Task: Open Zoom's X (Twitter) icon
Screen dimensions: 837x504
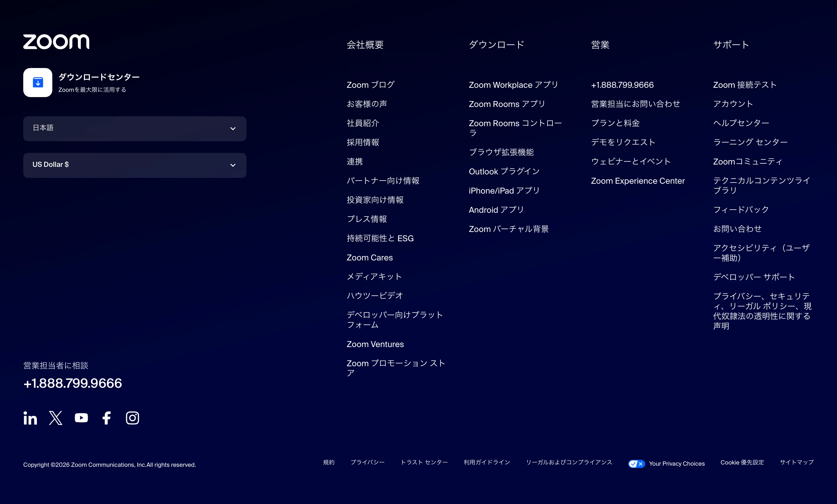Action: tap(56, 418)
